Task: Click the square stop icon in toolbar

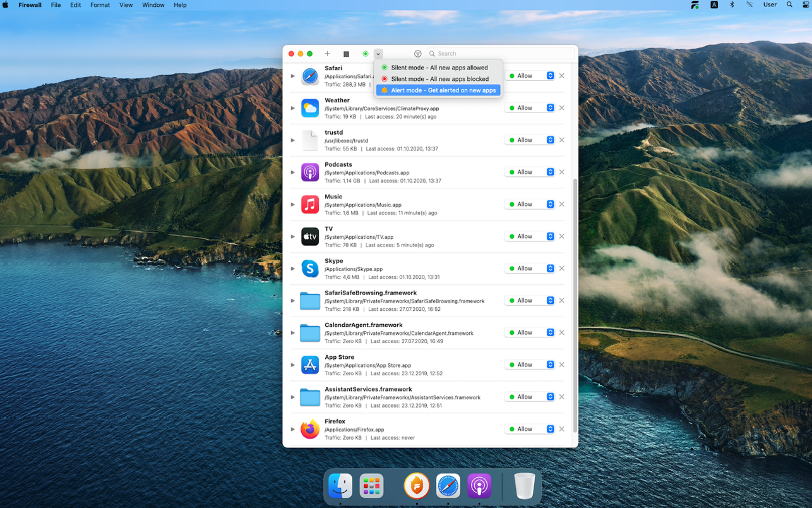Action: tap(346, 54)
